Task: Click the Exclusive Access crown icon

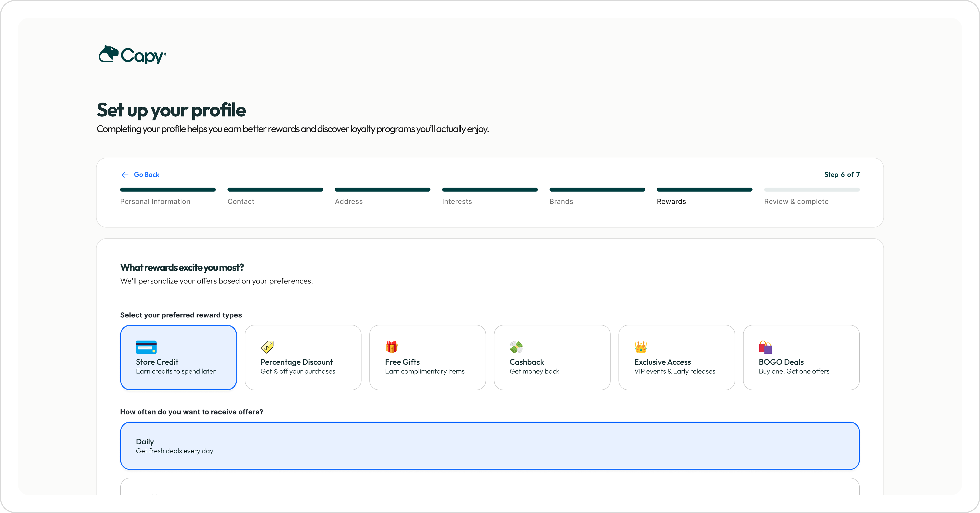Action: click(x=641, y=347)
